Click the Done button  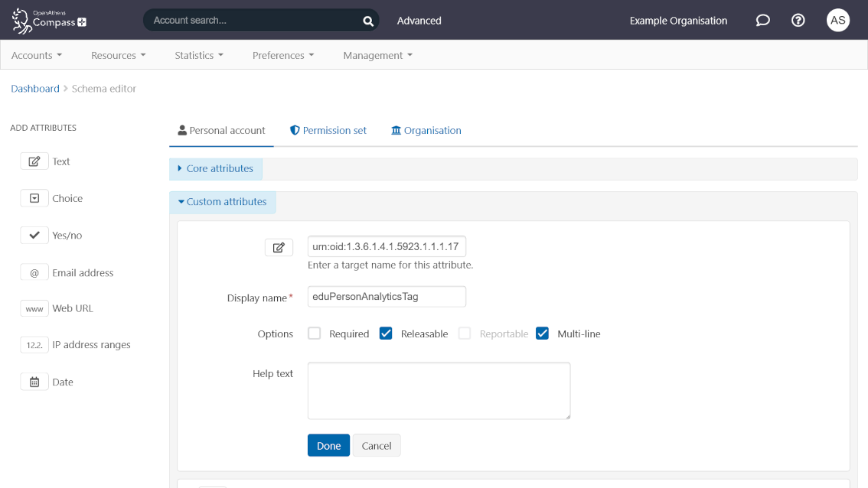click(328, 445)
